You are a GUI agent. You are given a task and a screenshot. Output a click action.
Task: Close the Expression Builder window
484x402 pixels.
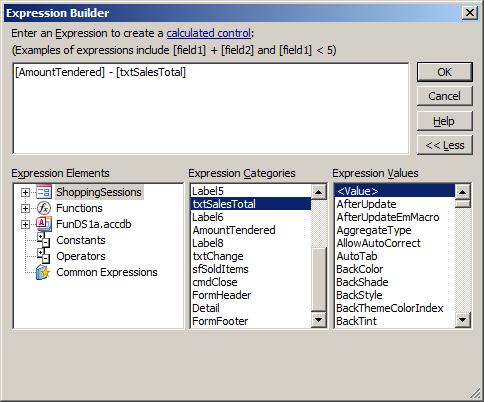tap(470, 13)
